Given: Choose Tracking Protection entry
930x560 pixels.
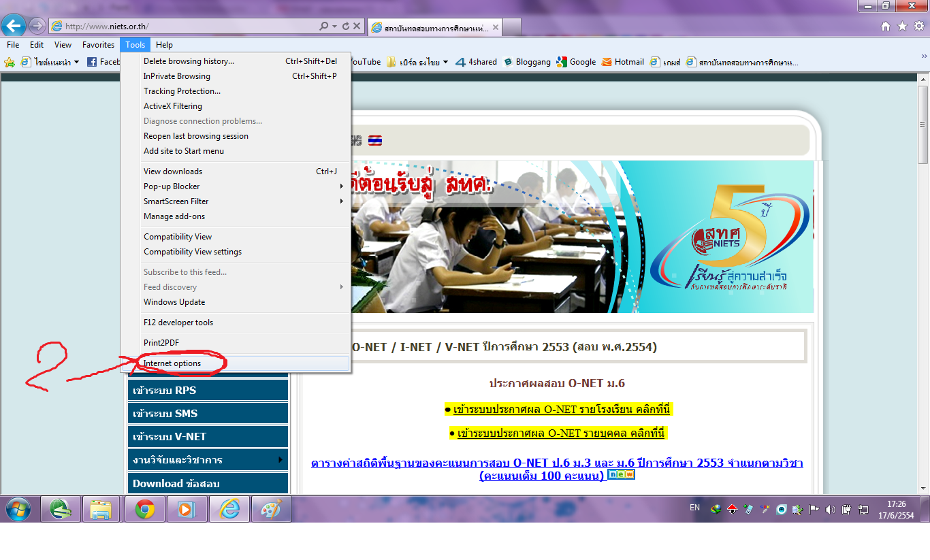Looking at the screenshot, I should (x=236, y=91).
